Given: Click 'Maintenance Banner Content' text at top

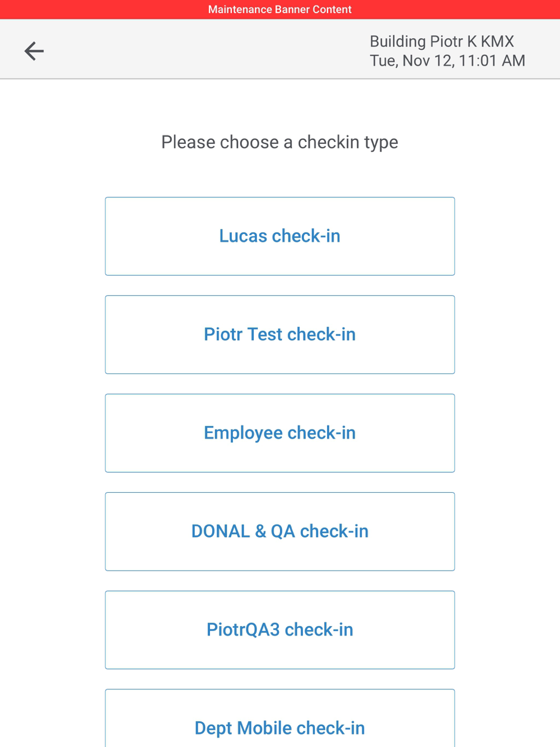Looking at the screenshot, I should 279,10.
